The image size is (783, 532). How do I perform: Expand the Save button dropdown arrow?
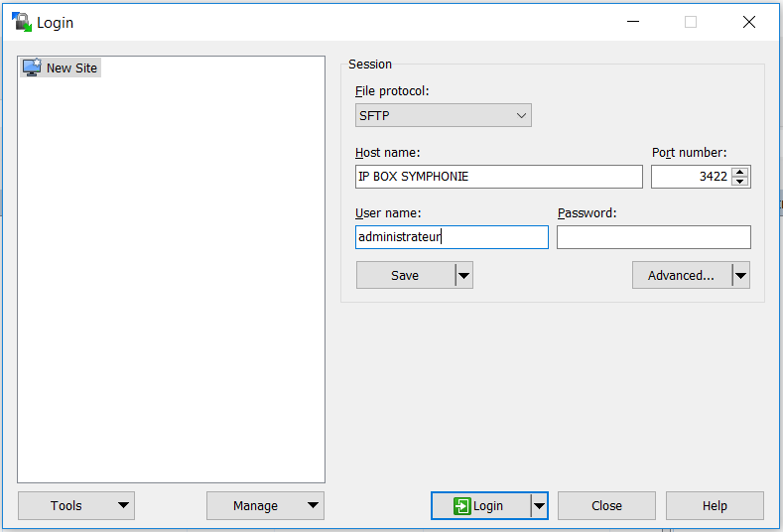click(x=463, y=276)
